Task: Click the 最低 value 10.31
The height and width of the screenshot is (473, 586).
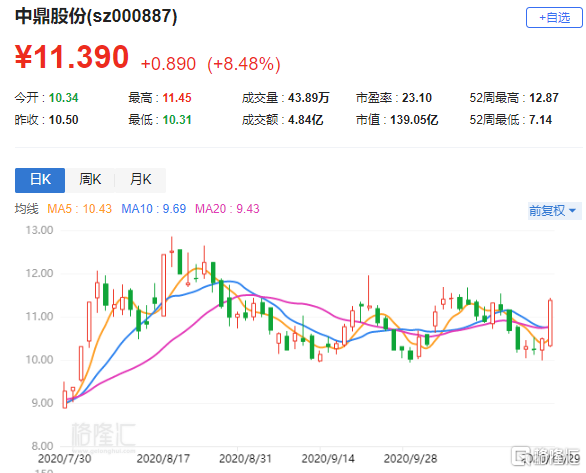Action: tap(177, 120)
